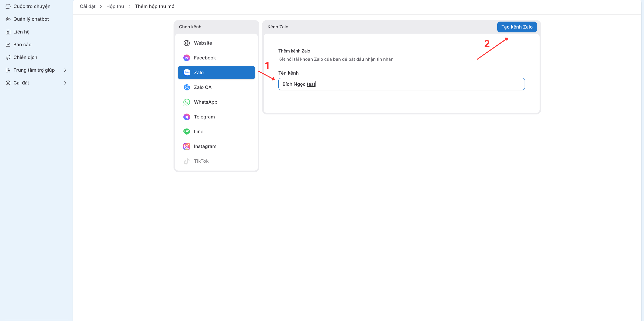Click the Trung tâm trợ giúp books icon
This screenshot has width=644, height=321.
8,70
